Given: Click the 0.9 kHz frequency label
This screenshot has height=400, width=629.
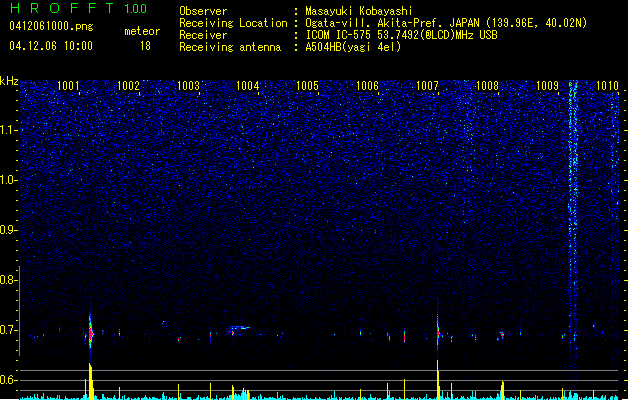Looking at the screenshot, I should click(x=8, y=230).
